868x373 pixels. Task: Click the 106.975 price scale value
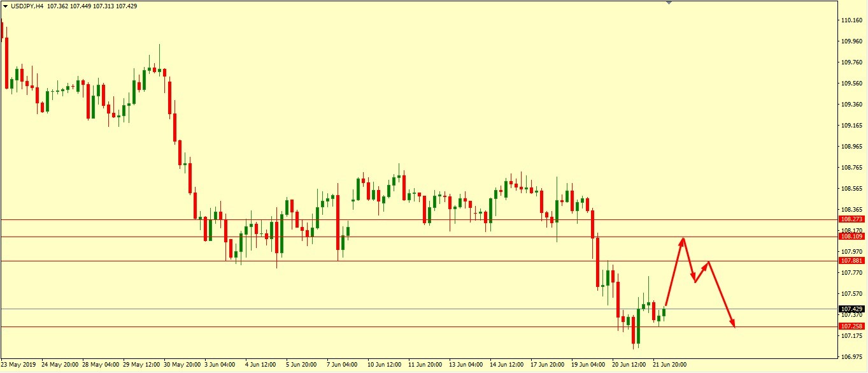(x=851, y=356)
